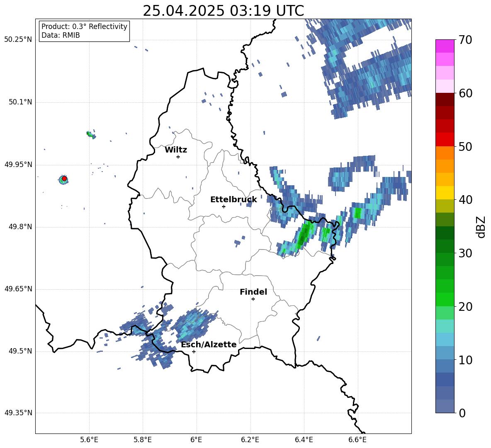Click the 6.6°E longitude label
Screen dimensions: 491x448
pyautogui.click(x=357, y=440)
